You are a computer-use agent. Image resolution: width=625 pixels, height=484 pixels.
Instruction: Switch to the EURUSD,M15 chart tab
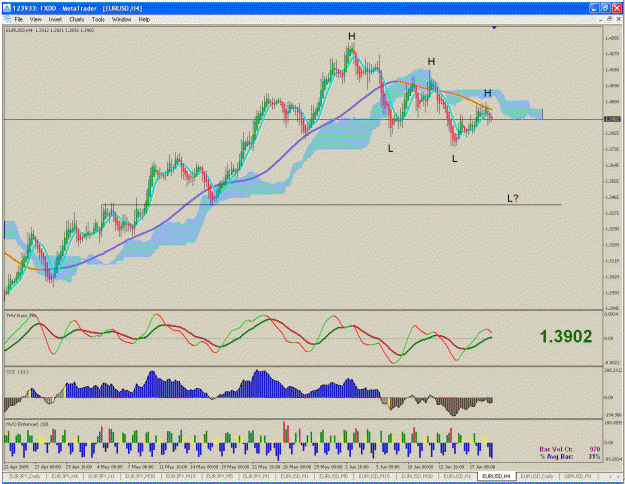[374, 476]
